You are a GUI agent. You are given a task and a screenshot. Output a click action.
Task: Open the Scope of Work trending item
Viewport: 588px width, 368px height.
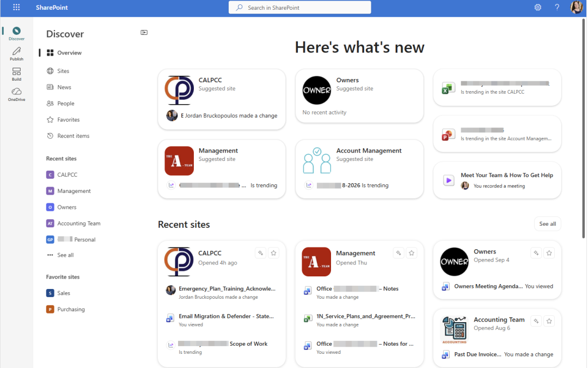223,343
